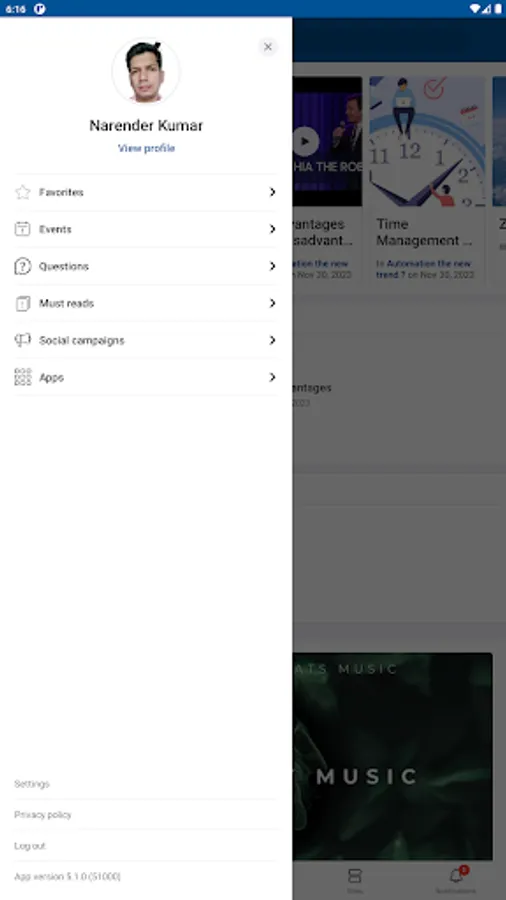Open the Privacy policy link
506x900 pixels.
(x=42, y=814)
